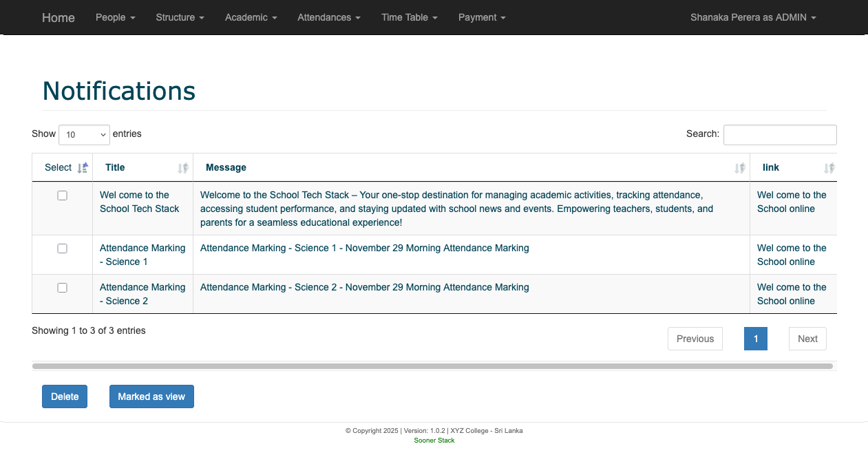Expand the People menu
This screenshot has height=455, width=868.
[115, 17]
